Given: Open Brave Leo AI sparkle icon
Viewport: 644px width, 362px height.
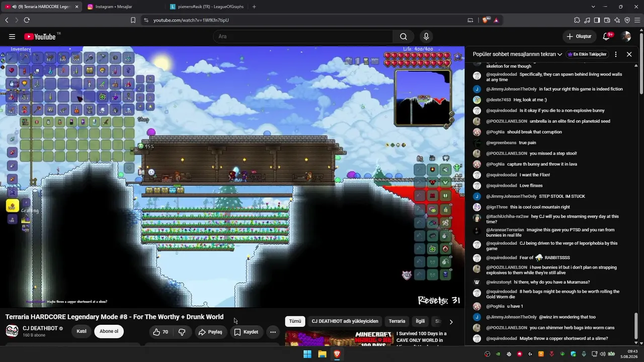Looking at the screenshot, I should click(617, 20).
